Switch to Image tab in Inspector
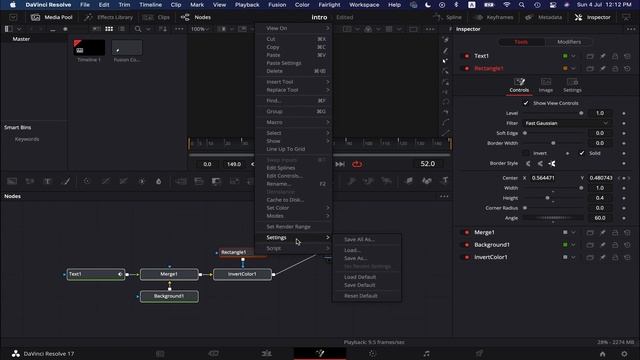The width and height of the screenshot is (640, 360). click(546, 85)
